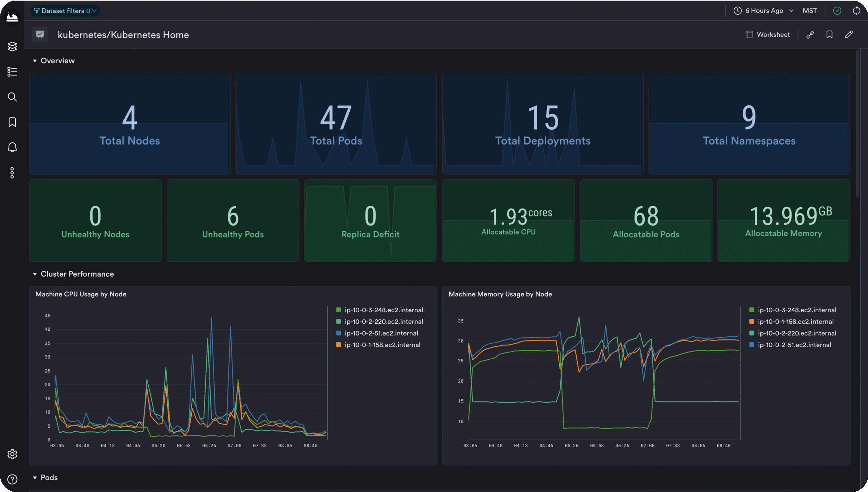868x492 pixels.
Task: Toggle ip-10-0-3-248 series in Memory legend
Action: point(793,310)
